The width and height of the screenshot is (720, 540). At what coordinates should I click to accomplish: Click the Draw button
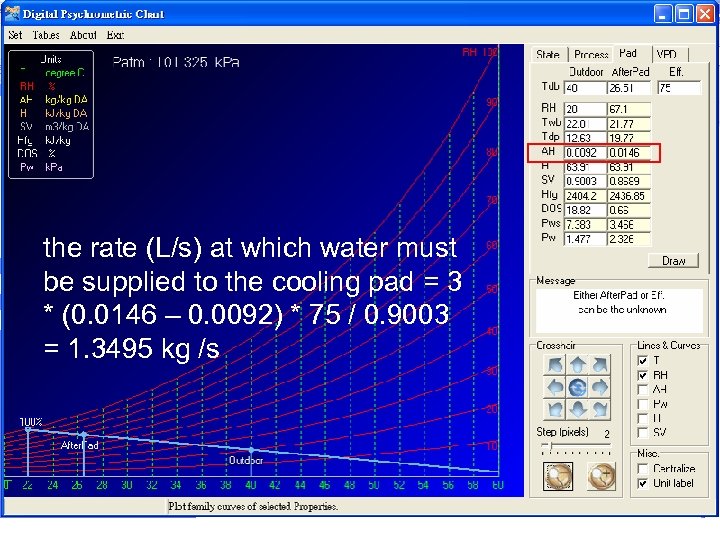pyautogui.click(x=673, y=261)
